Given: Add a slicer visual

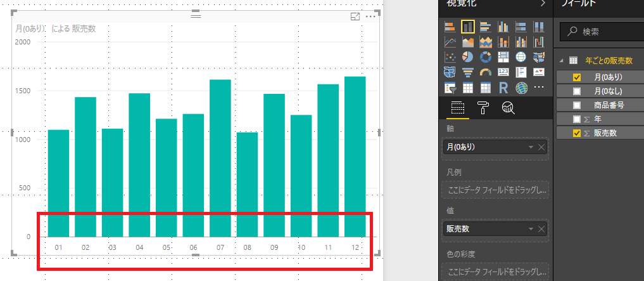Looking at the screenshot, I should (x=450, y=88).
